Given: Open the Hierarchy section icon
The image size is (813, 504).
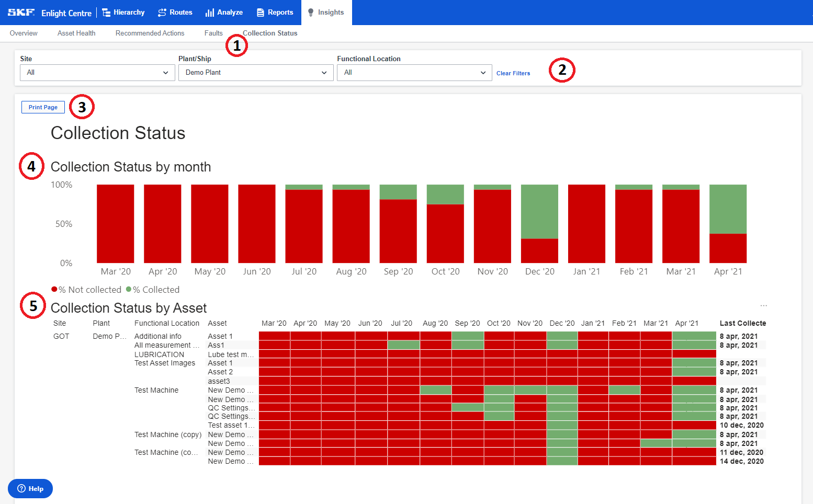Looking at the screenshot, I should pyautogui.click(x=106, y=12).
